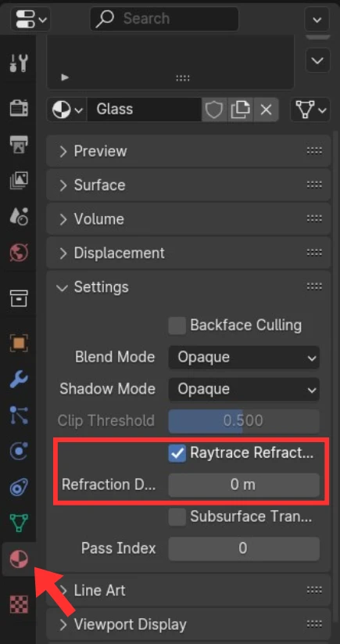Click the Refraction Depth value field
This screenshot has height=644, width=340.
coord(244,485)
